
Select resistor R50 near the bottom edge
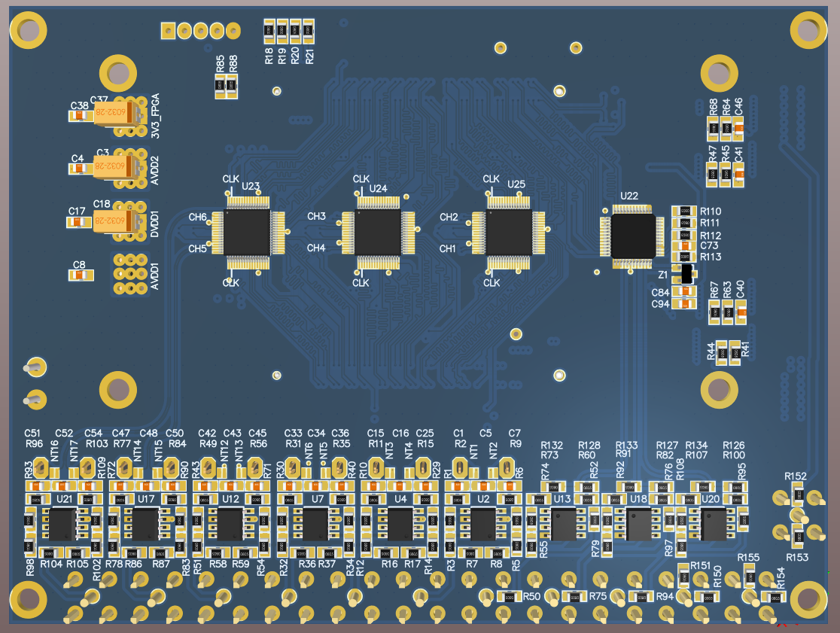tap(509, 597)
